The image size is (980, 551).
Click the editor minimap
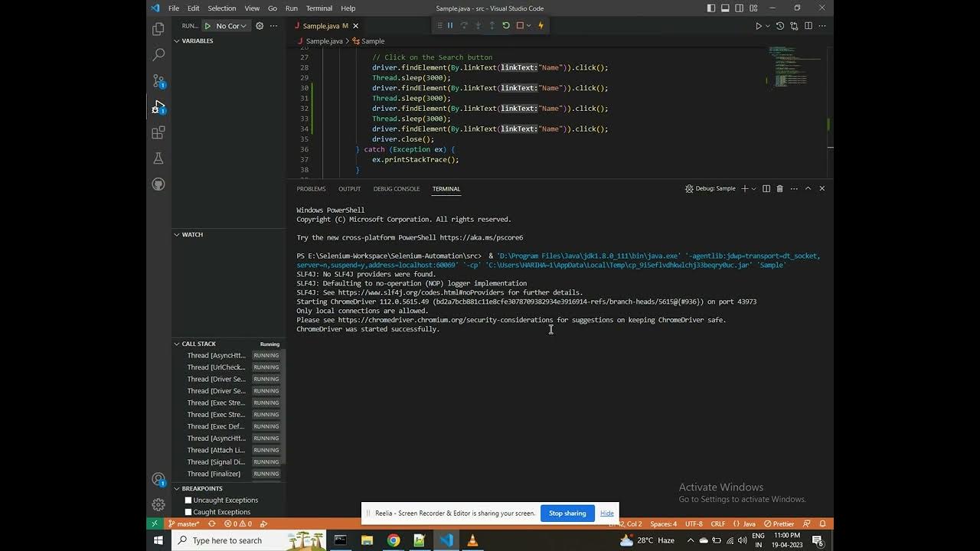[795, 69]
